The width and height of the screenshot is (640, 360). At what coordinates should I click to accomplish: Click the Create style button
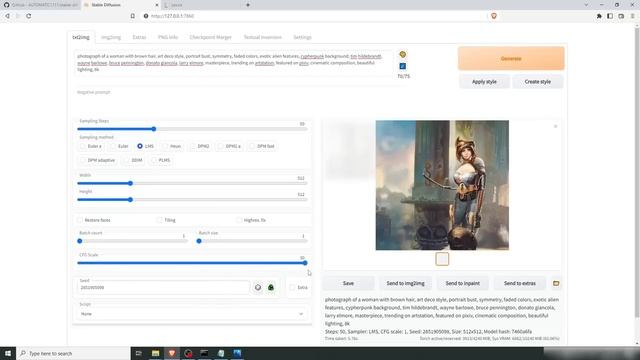(x=538, y=82)
